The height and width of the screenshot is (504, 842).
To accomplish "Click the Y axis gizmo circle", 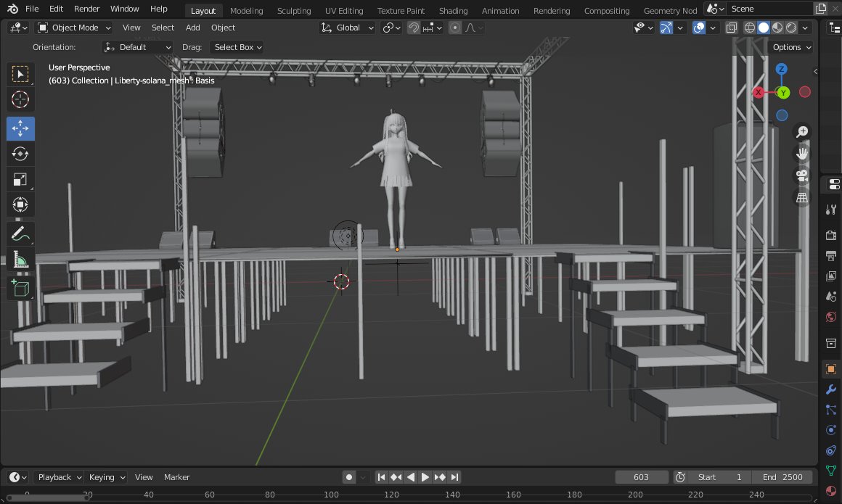I will click(783, 93).
